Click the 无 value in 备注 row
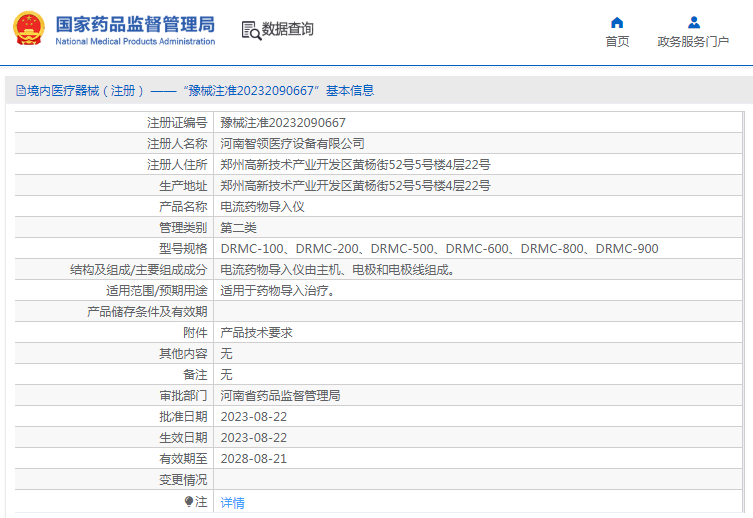The width and height of the screenshot is (753, 518). tap(226, 375)
